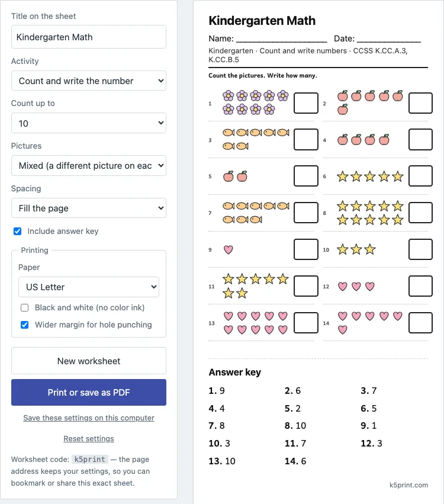444x504 pixels.
Task: Open the Activity dropdown
Action: click(x=89, y=81)
